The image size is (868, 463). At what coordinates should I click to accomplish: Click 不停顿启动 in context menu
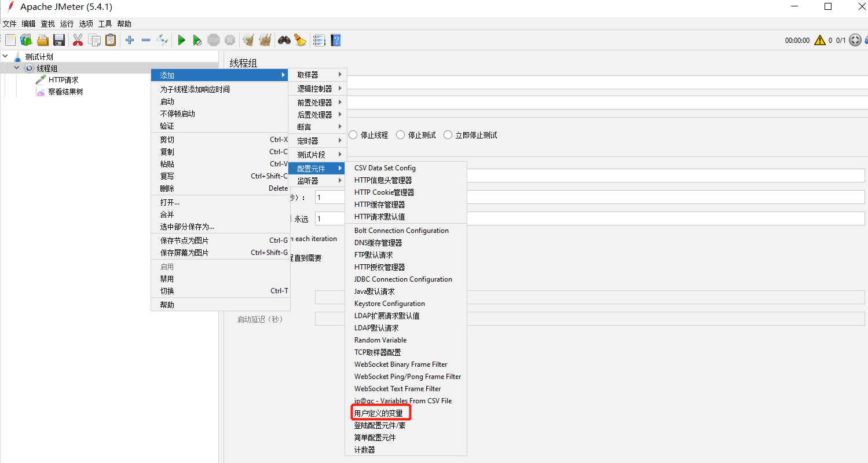178,114
